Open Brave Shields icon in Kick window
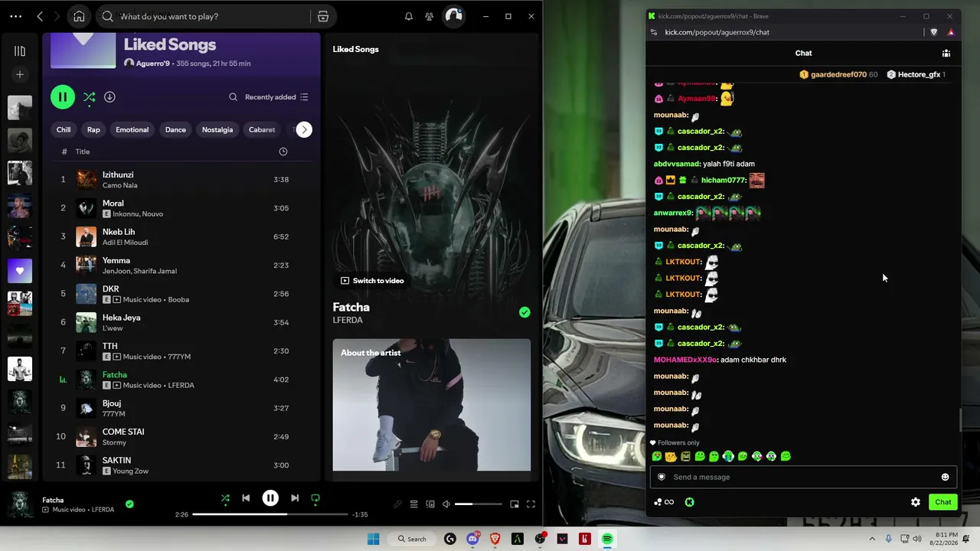The image size is (980, 551). 934,32
